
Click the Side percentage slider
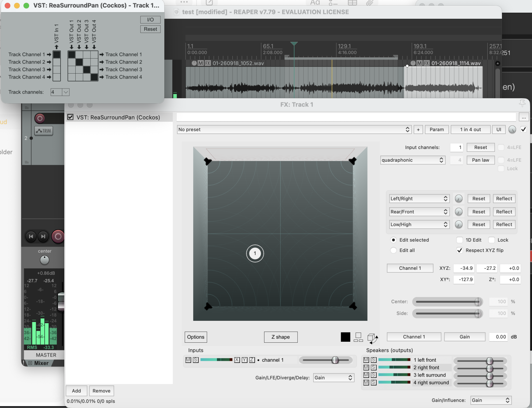(447, 313)
